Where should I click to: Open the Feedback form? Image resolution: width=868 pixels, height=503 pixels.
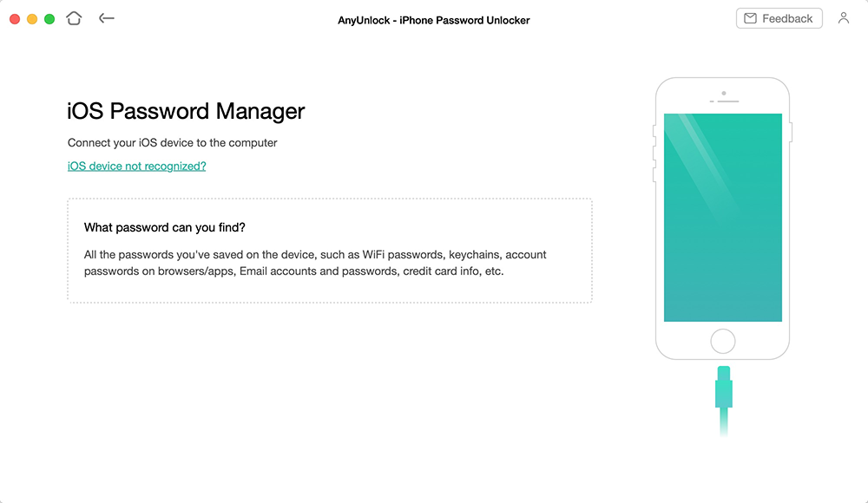[x=779, y=17]
